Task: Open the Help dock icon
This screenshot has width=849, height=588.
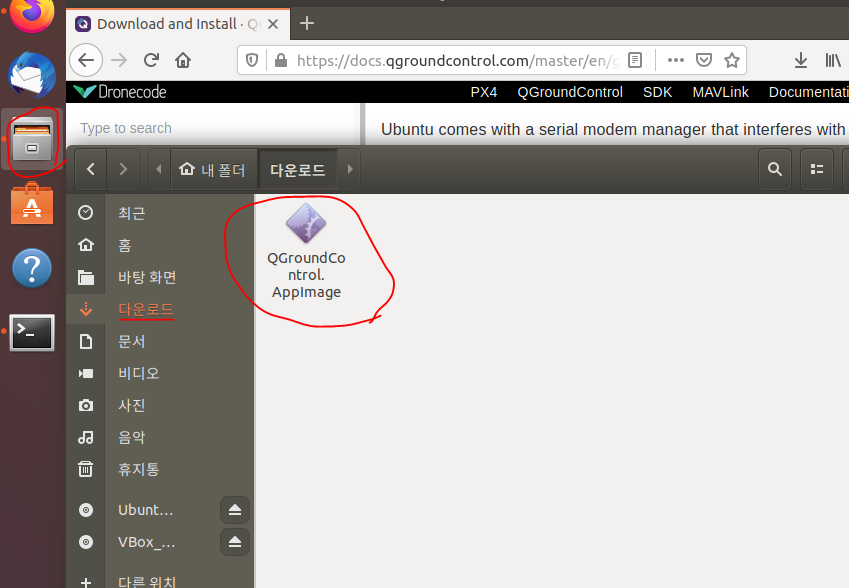Action: tap(32, 268)
